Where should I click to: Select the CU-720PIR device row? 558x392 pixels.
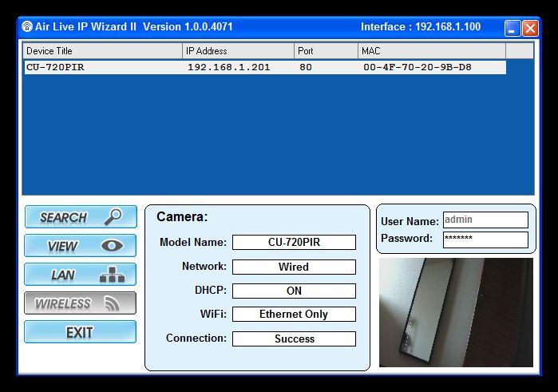265,67
